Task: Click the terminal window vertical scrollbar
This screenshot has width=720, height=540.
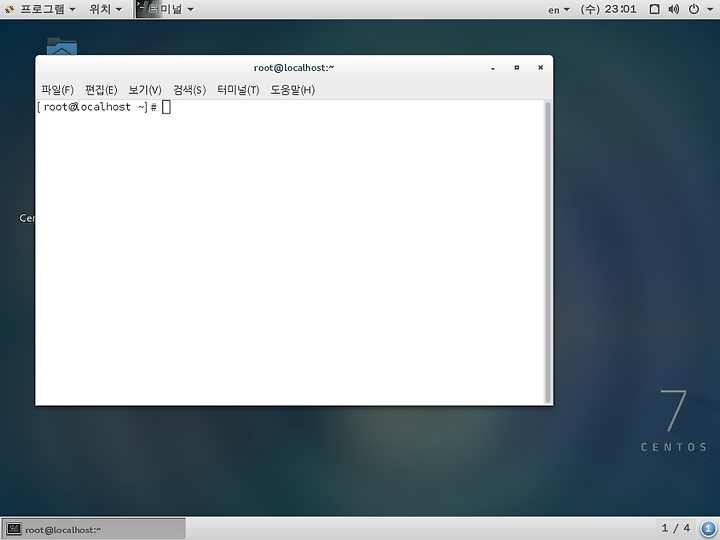Action: click(547, 253)
